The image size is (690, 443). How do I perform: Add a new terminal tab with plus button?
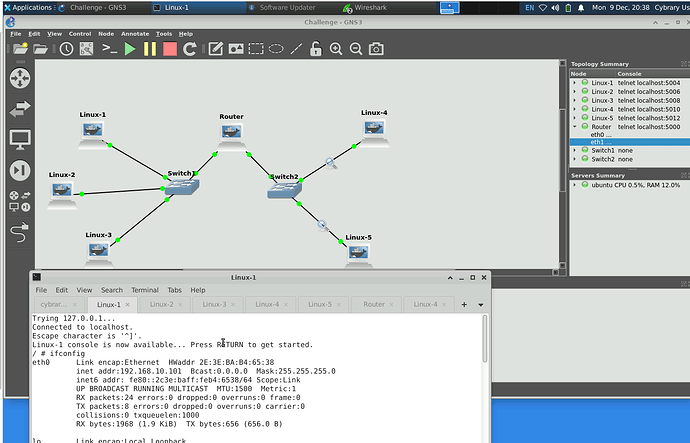pyautogui.click(x=465, y=304)
